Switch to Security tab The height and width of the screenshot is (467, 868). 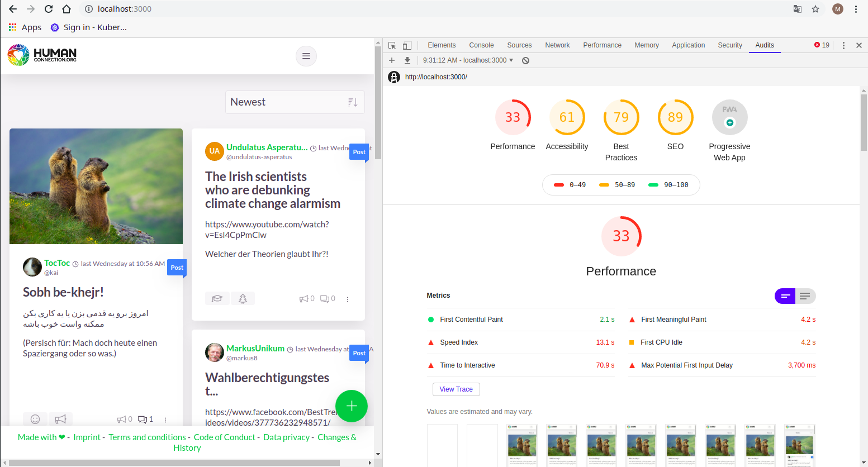[x=730, y=45]
